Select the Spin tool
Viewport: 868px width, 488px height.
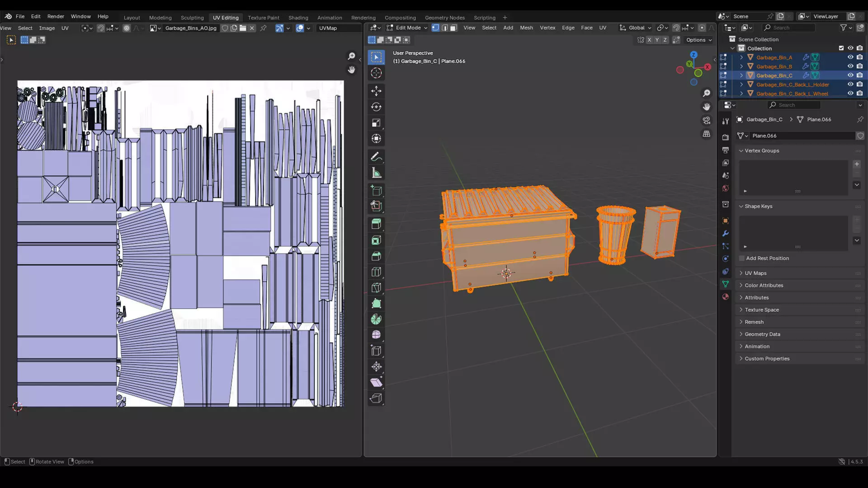coord(376,319)
